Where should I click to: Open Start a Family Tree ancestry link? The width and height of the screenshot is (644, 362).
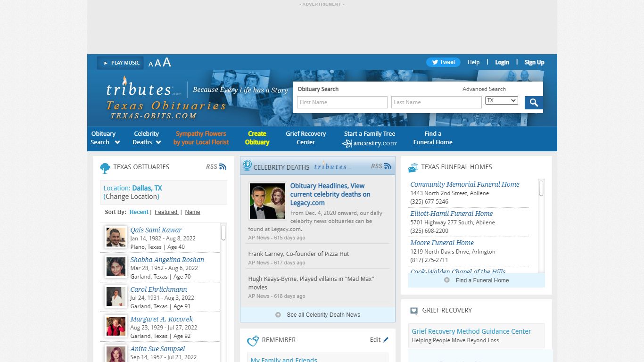click(370, 139)
